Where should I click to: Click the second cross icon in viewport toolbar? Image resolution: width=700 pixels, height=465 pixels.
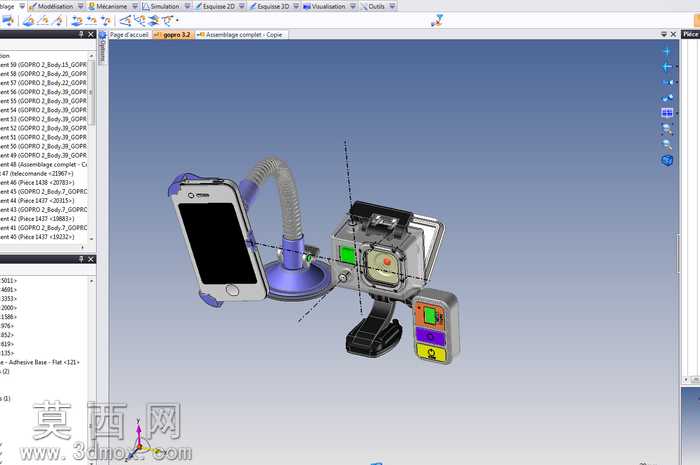[667, 67]
